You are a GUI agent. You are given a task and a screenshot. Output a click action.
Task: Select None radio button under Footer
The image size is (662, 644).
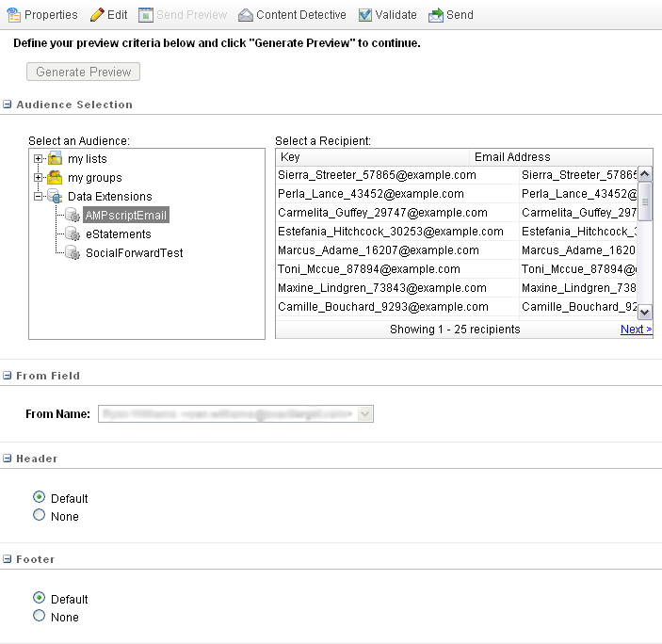coord(39,616)
